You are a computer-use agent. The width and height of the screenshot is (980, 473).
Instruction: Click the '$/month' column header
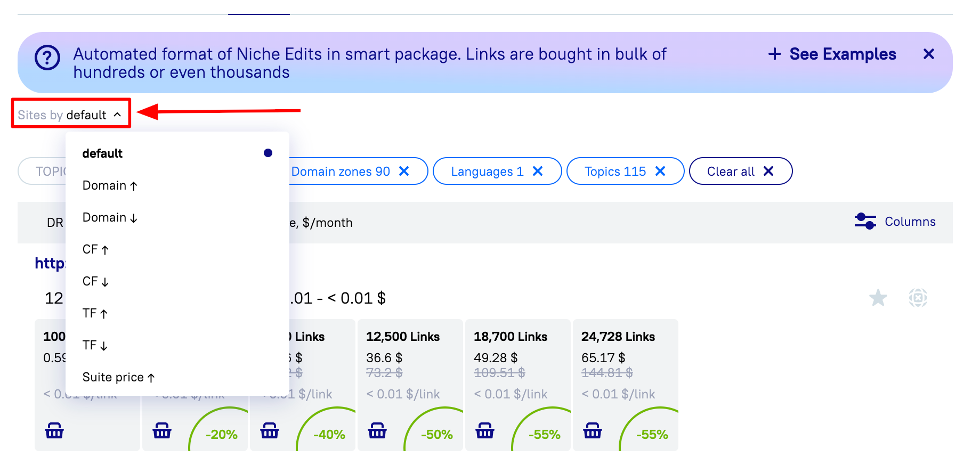tap(321, 223)
